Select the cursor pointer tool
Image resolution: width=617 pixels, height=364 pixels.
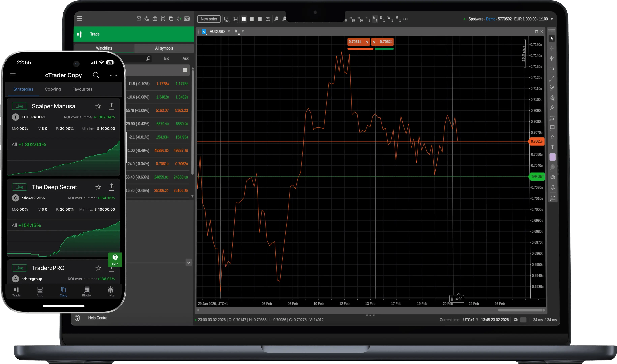tap(552, 39)
